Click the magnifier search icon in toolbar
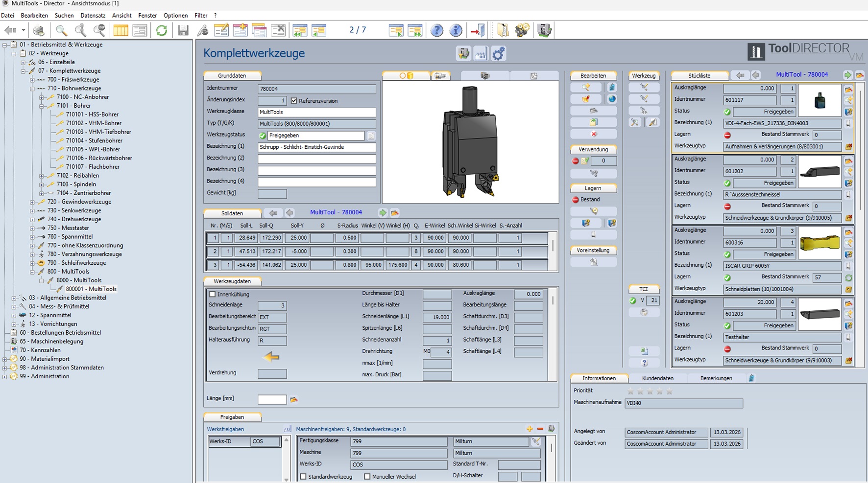This screenshot has width=868, height=483. click(x=61, y=30)
